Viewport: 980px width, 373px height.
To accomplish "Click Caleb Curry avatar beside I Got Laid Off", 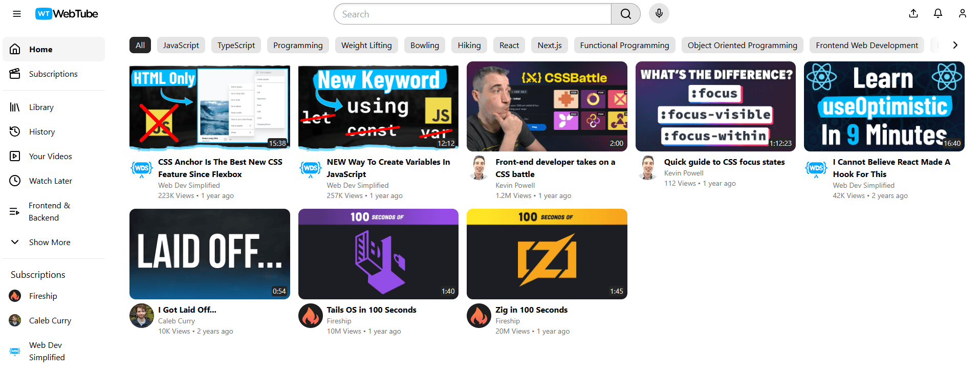I will tap(142, 316).
